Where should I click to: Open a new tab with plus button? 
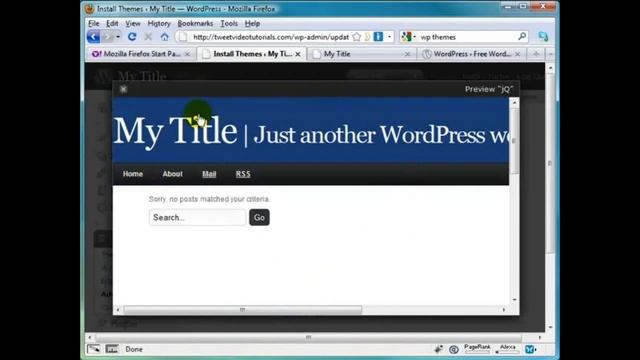tap(536, 54)
